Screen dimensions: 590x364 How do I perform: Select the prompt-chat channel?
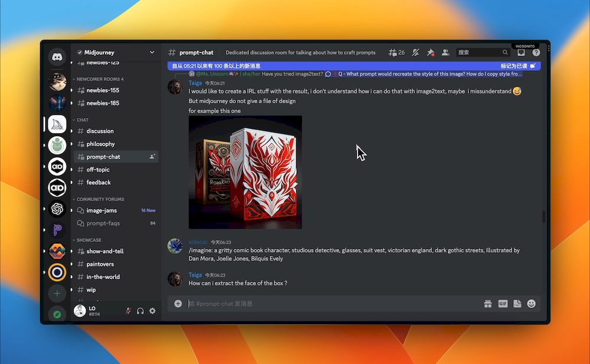(x=116, y=156)
